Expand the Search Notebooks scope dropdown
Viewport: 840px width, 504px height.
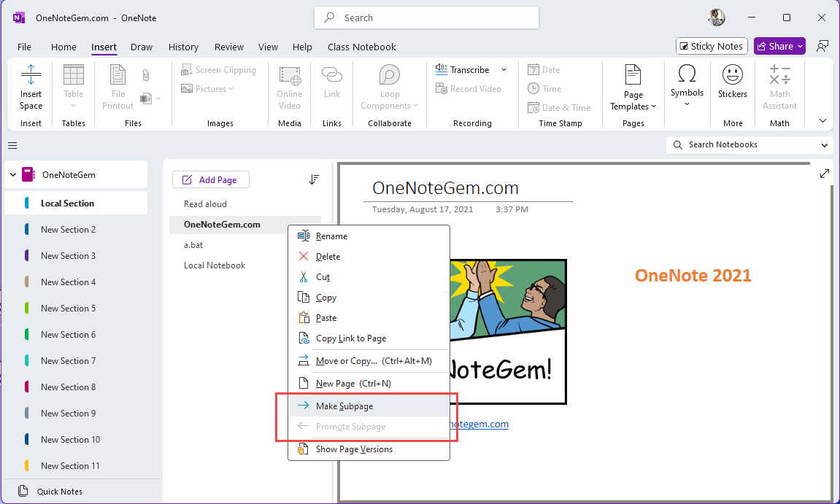click(825, 145)
